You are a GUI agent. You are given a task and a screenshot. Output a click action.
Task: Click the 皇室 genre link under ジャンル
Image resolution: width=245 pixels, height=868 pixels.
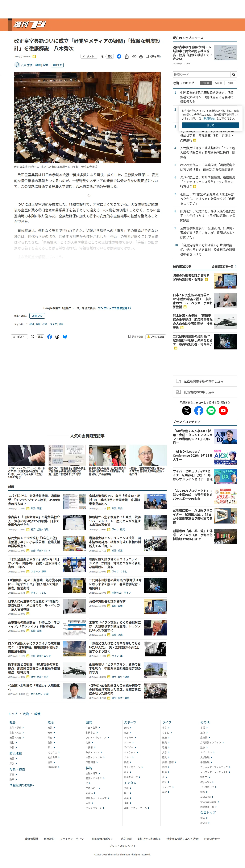click(61, 324)
